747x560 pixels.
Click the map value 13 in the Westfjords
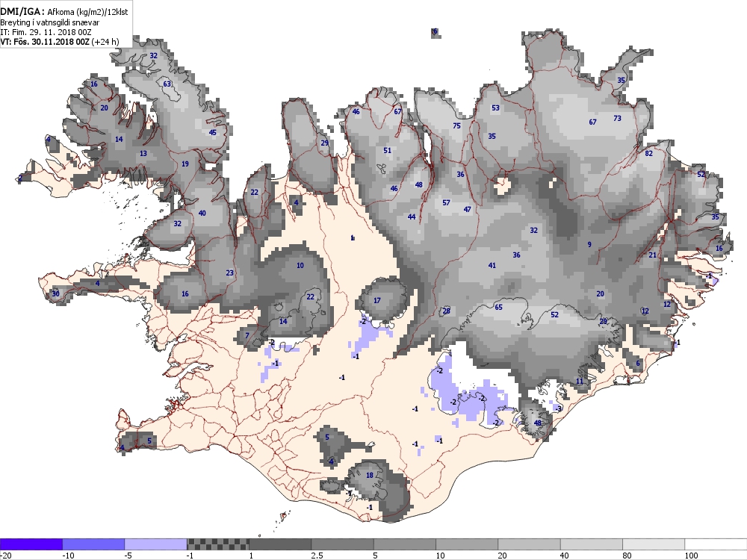click(x=143, y=154)
